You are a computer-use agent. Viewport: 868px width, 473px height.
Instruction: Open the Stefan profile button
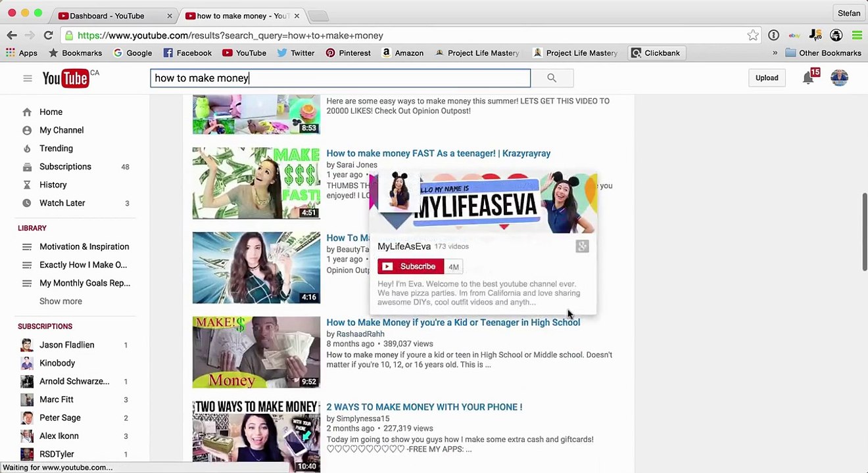tap(848, 13)
